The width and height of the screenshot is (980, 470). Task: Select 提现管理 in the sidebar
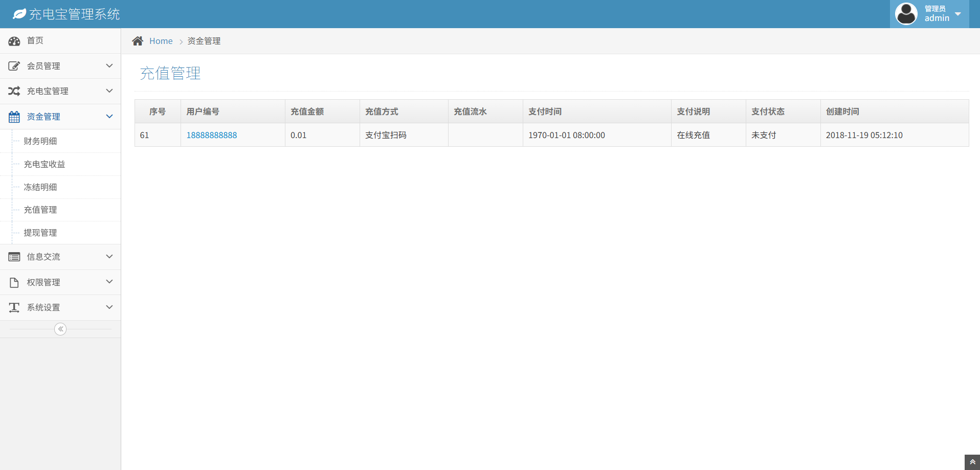click(40, 233)
